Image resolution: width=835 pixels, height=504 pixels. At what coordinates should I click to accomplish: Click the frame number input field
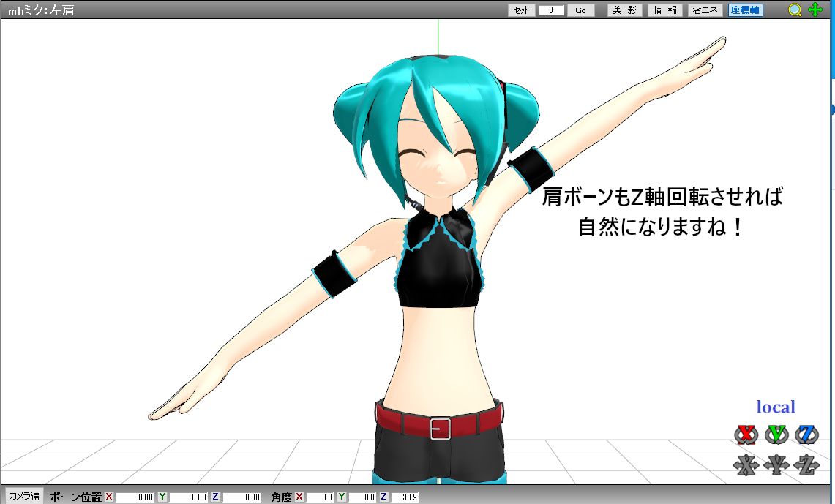(551, 10)
